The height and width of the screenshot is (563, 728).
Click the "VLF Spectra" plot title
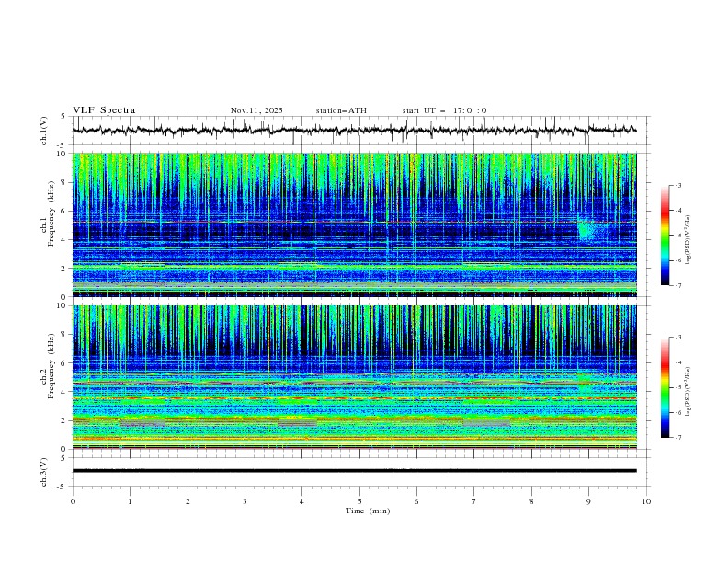(104, 110)
